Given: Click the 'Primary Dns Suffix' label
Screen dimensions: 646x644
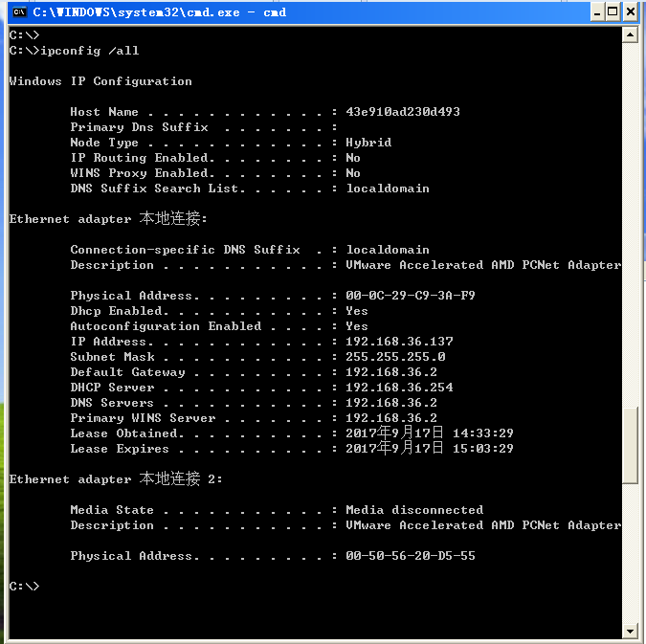Looking at the screenshot, I should [139, 127].
